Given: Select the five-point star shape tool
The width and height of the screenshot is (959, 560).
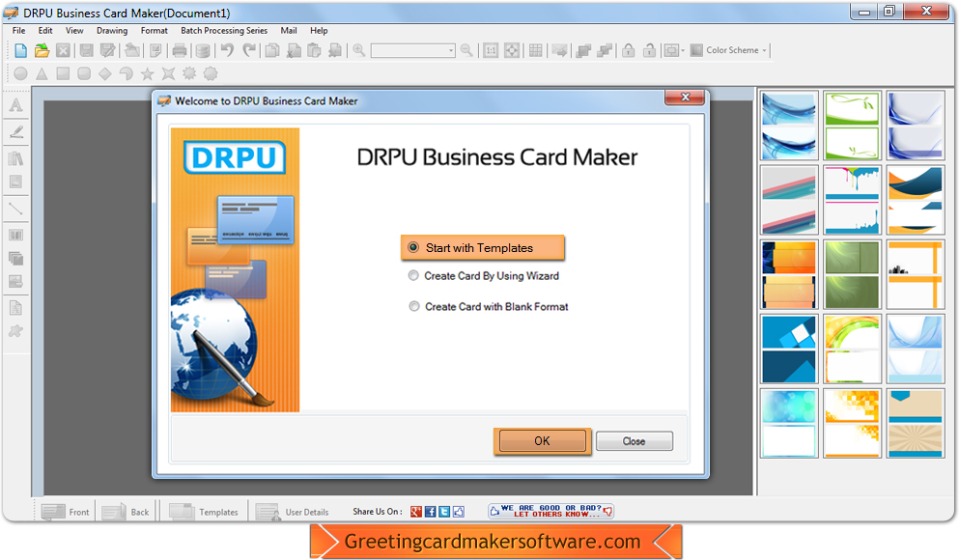Looking at the screenshot, I should click(x=148, y=74).
